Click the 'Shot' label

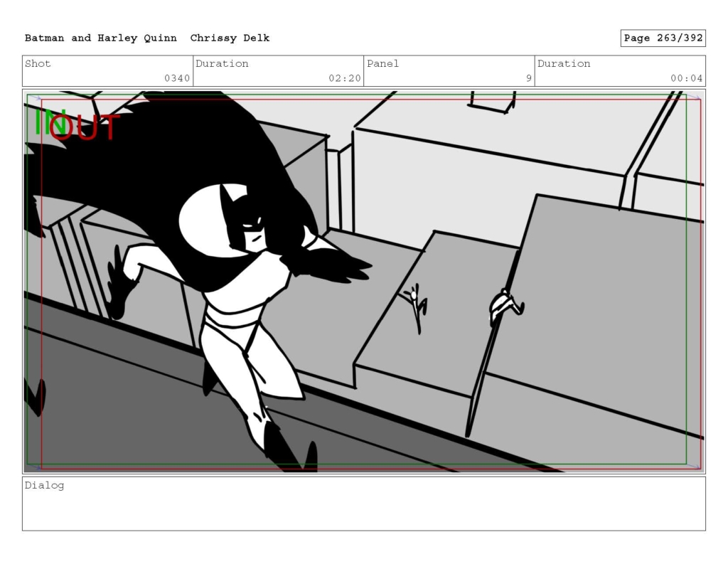[x=38, y=63]
